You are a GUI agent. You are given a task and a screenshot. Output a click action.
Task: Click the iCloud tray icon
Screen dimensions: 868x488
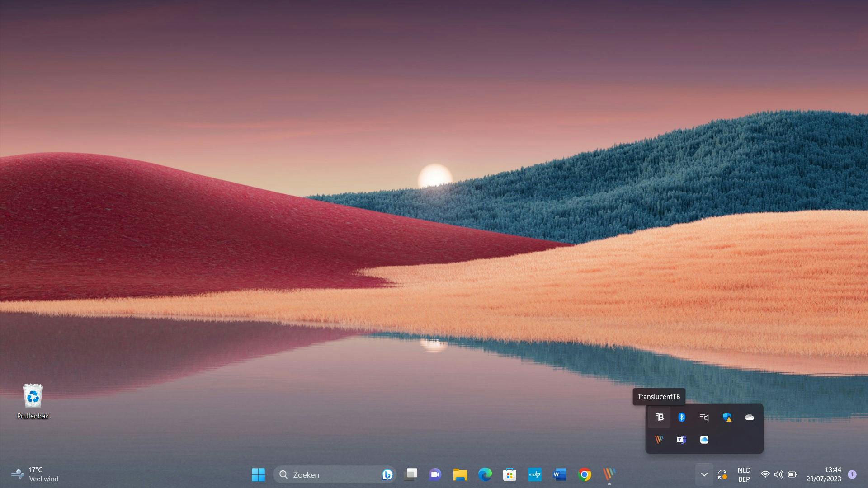(704, 440)
